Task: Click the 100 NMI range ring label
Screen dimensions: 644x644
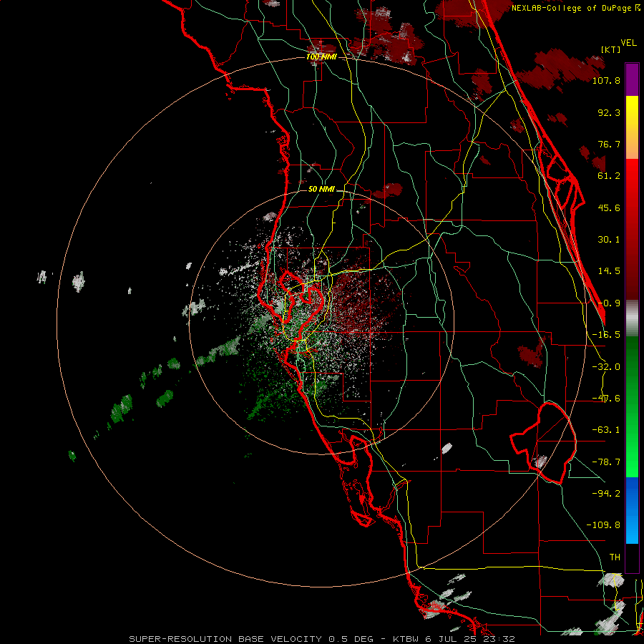Action: 321,57
